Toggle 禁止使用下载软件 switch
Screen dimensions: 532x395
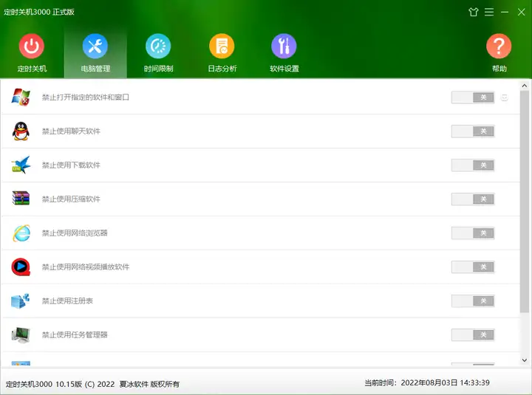tap(473, 165)
